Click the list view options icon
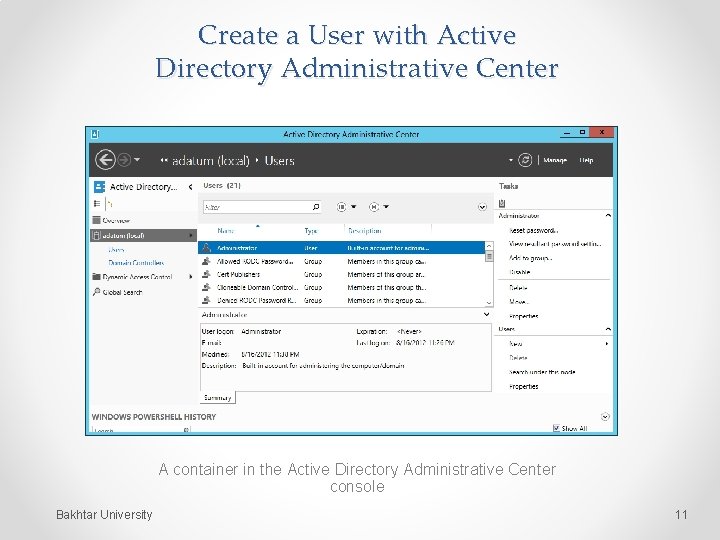 [342, 207]
